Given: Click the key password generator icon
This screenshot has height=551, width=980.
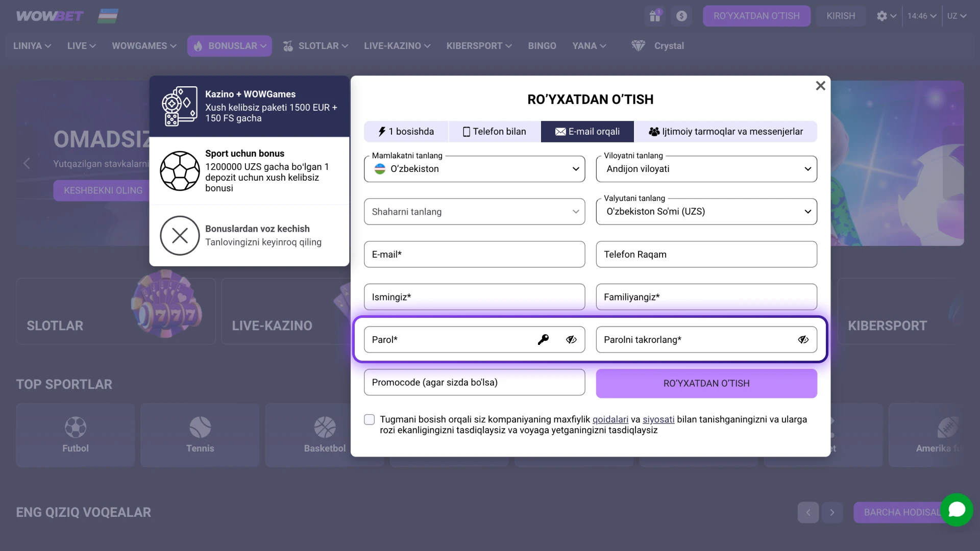Looking at the screenshot, I should (x=543, y=340).
